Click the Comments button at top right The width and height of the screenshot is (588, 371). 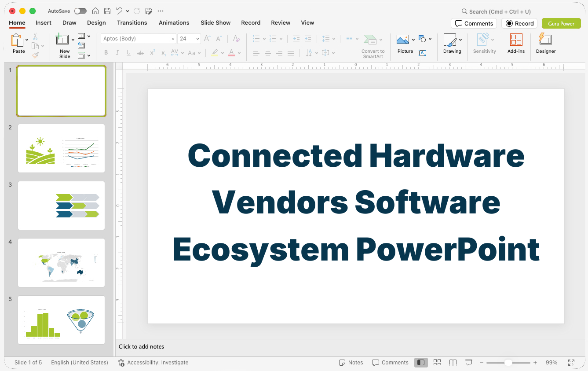(474, 23)
